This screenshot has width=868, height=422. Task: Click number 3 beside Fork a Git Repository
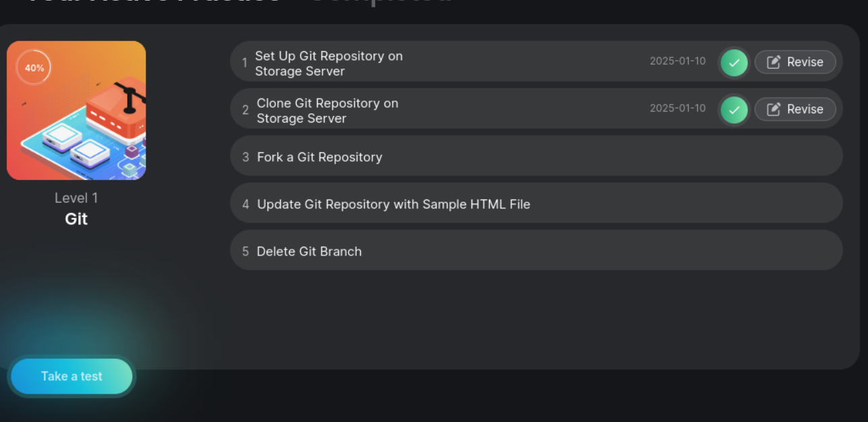point(245,157)
